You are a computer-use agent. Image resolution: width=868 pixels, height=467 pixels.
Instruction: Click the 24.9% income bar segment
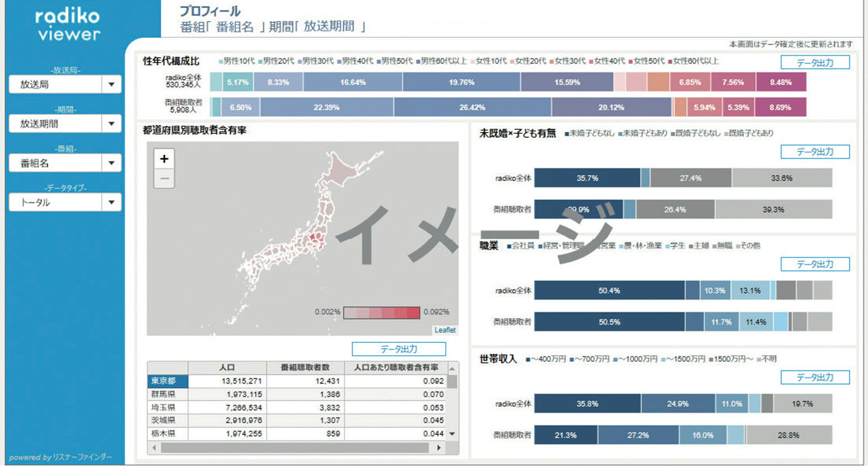(x=678, y=404)
